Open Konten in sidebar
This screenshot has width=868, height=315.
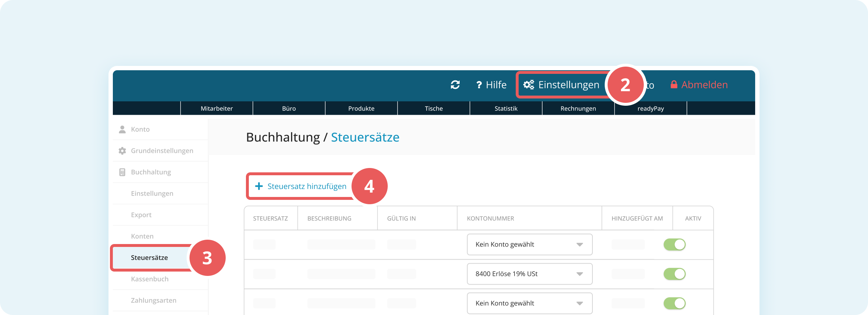(x=160, y=236)
